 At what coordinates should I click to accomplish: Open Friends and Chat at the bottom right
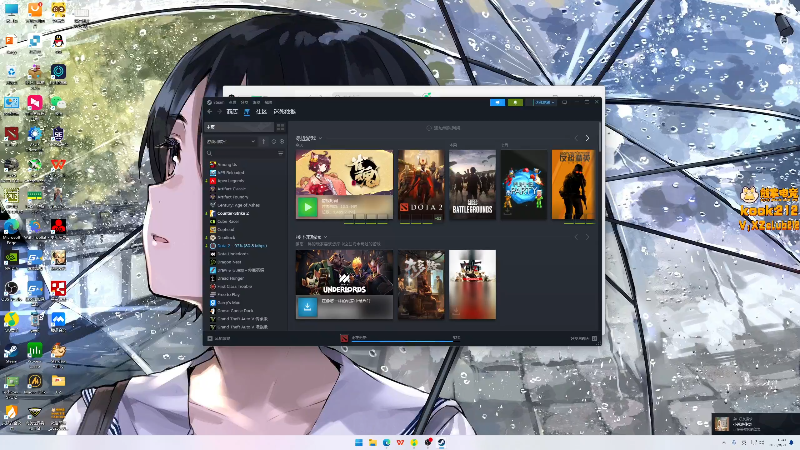click(x=583, y=338)
